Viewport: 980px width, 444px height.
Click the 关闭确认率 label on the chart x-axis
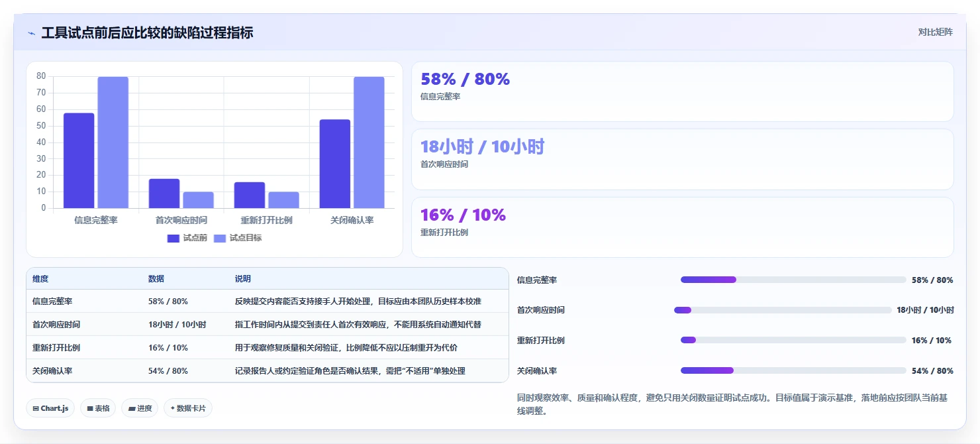[352, 220]
